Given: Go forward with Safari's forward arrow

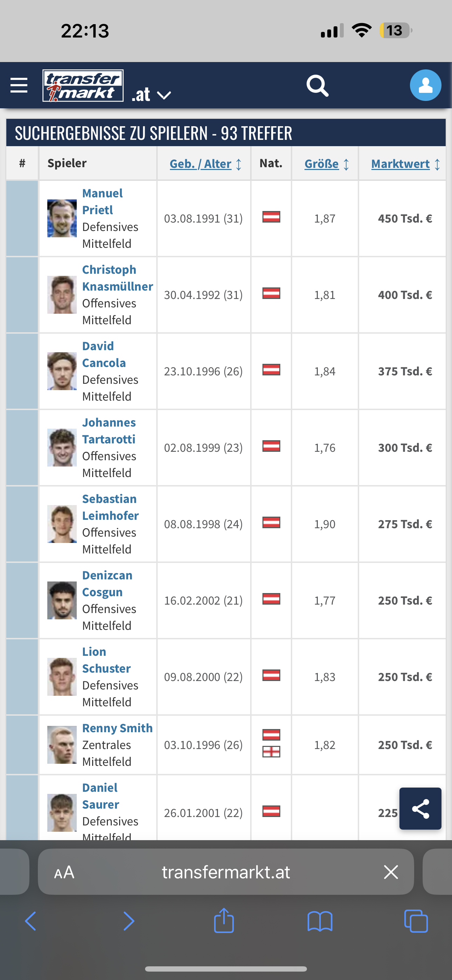Looking at the screenshot, I should (129, 921).
